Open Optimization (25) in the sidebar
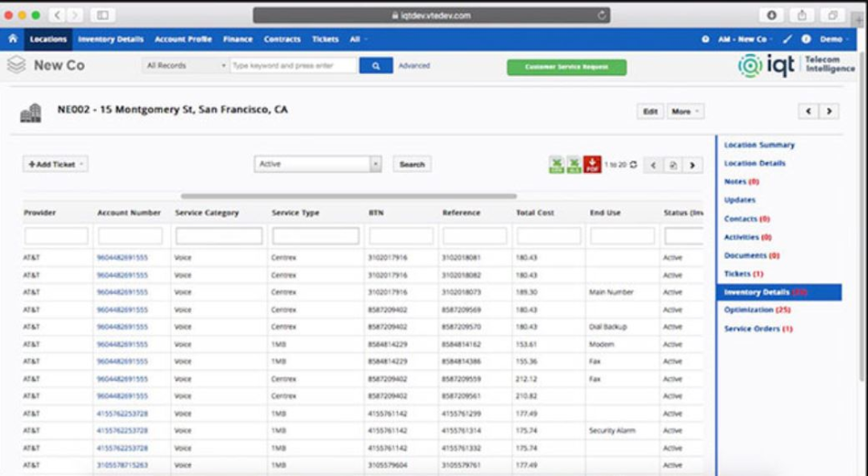Screen dimensions: 868x476 click(758, 309)
